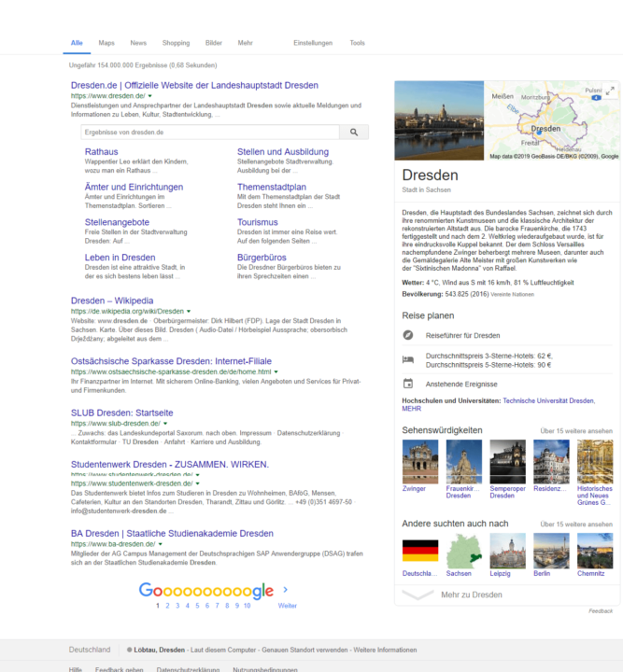Open the Zwinger attraction thumbnail

pyautogui.click(x=420, y=462)
